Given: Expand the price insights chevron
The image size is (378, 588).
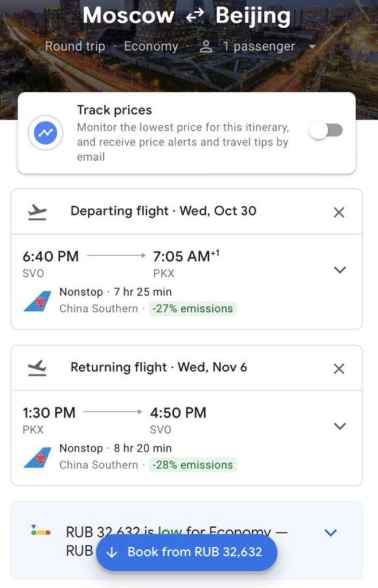Looking at the screenshot, I should [330, 533].
